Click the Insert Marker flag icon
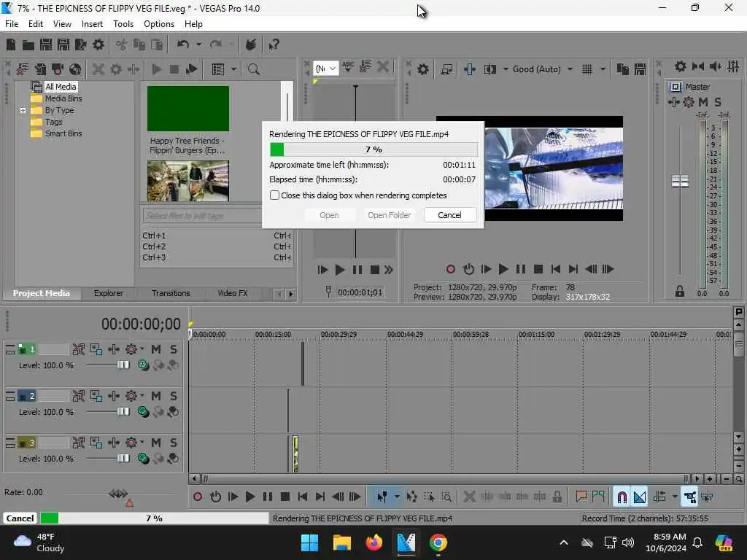747x560 pixels. point(581,497)
